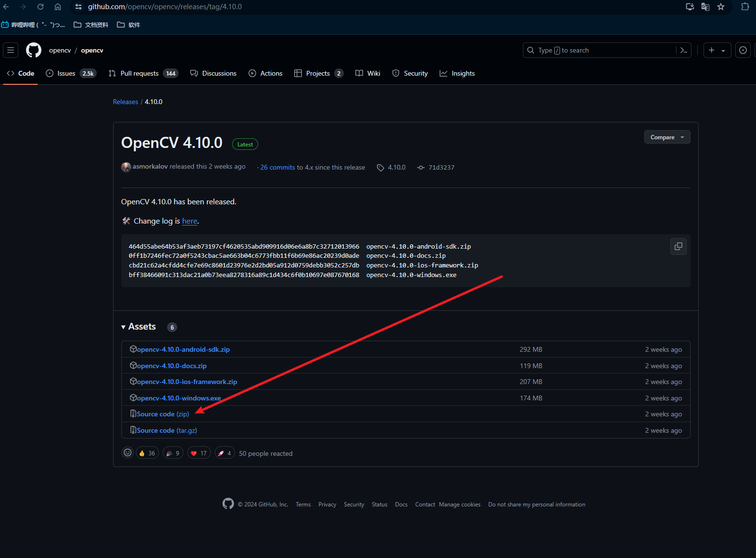Viewport: 756px width, 558px height.
Task: Click the thumbs up reaction 36
Action: coord(147,453)
